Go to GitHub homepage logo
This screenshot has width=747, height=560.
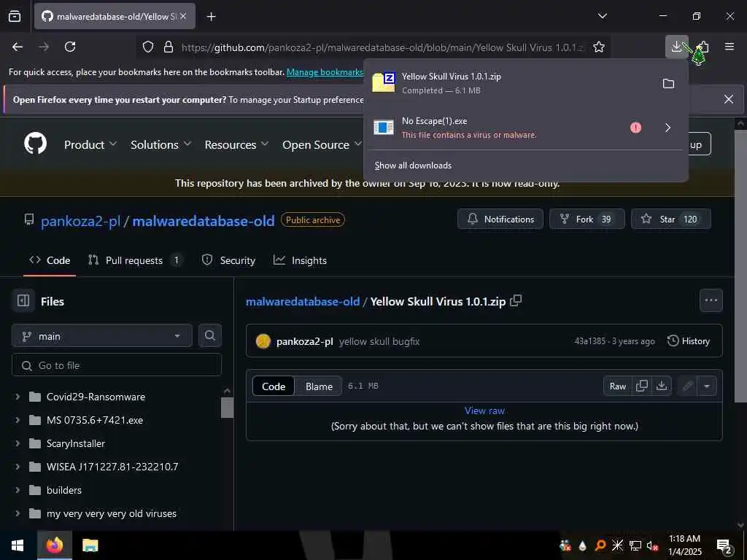click(x=35, y=144)
